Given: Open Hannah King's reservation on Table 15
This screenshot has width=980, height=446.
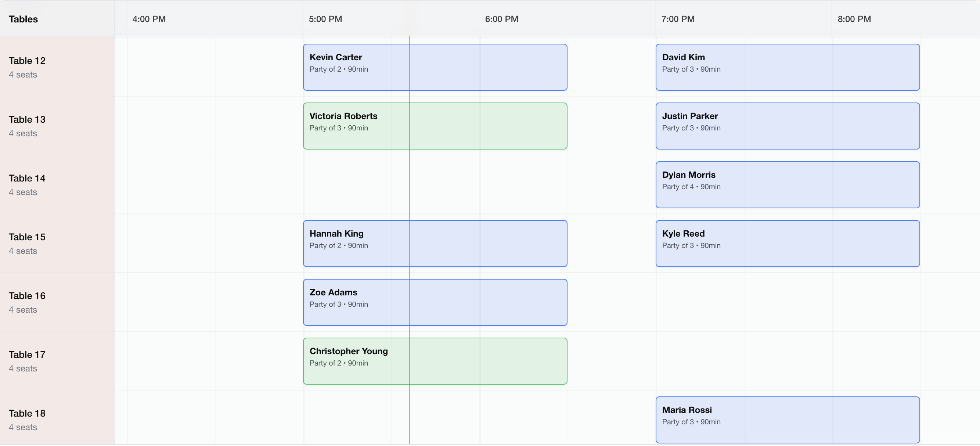Looking at the screenshot, I should pyautogui.click(x=435, y=244).
